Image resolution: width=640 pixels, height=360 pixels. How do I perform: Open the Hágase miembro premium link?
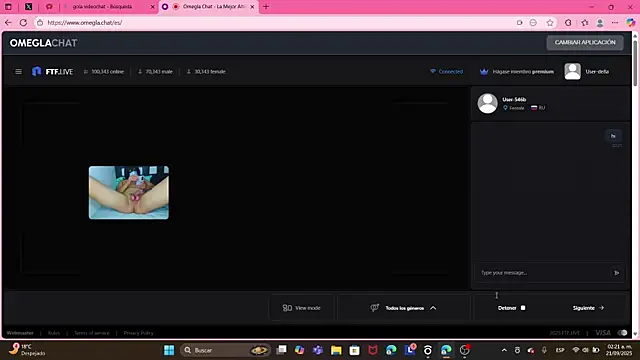point(523,71)
